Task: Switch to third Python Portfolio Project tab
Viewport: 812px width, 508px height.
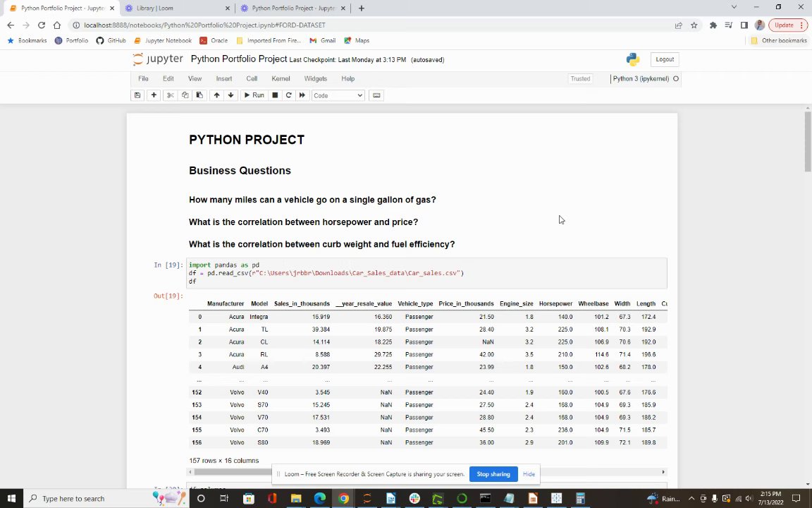Action: pos(294,8)
